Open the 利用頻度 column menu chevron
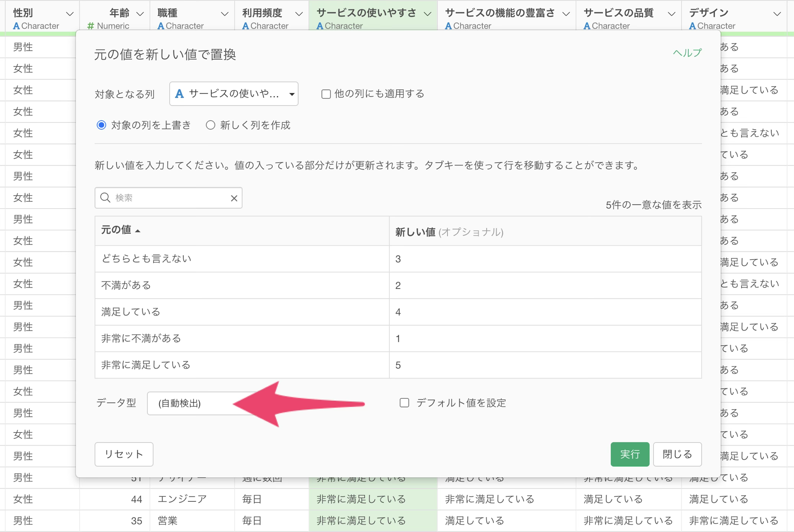The height and width of the screenshot is (532, 794). [x=299, y=14]
